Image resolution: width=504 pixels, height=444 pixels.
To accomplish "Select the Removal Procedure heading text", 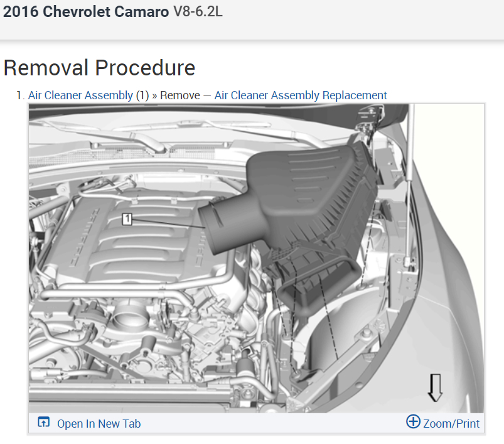I will (99, 68).
